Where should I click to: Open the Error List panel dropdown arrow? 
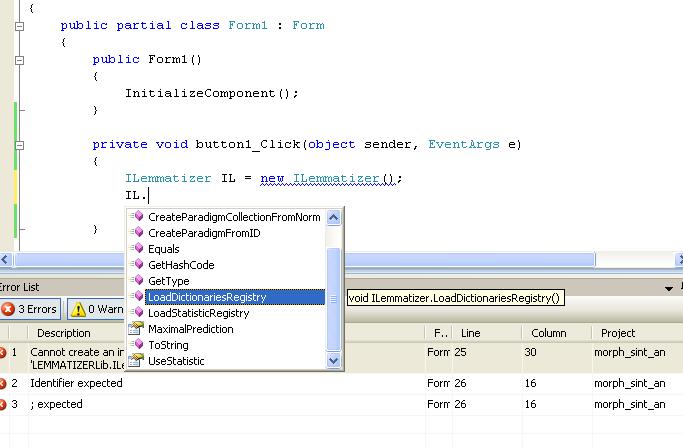668,288
